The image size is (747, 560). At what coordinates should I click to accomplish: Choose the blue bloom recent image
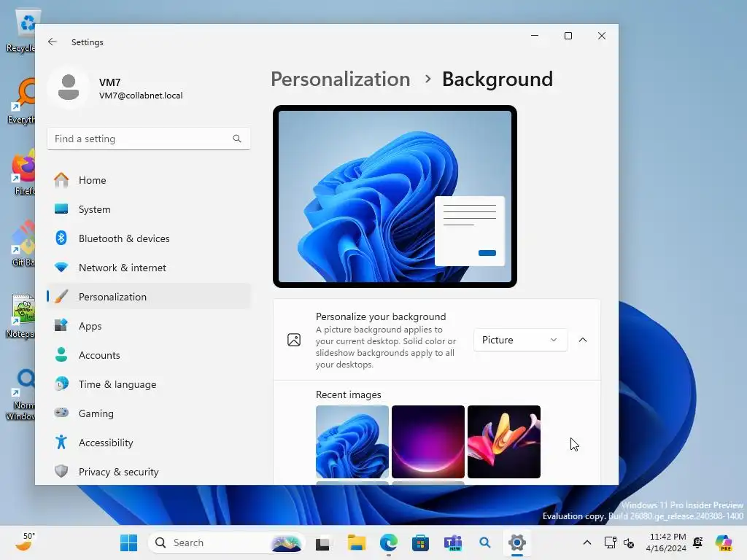click(x=352, y=442)
